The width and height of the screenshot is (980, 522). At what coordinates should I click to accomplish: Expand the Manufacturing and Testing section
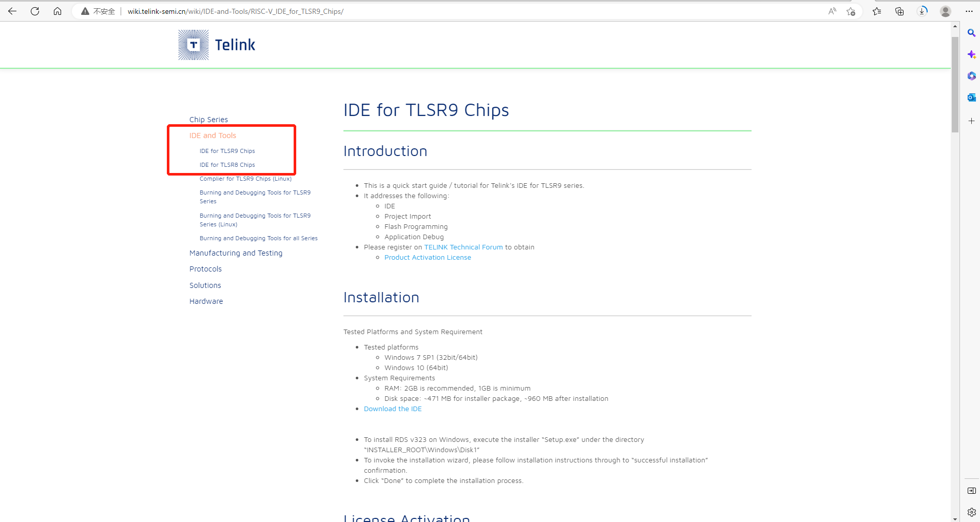[x=236, y=253]
